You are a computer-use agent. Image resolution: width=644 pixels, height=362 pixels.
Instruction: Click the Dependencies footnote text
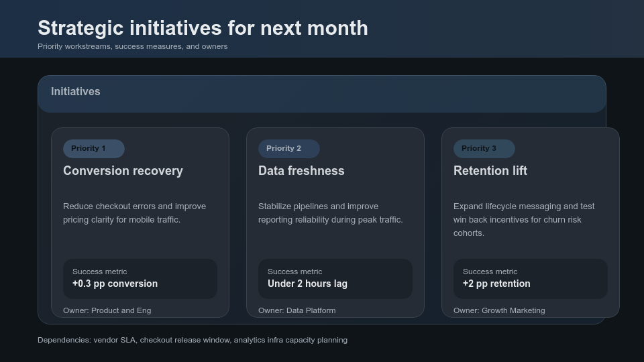(193, 340)
